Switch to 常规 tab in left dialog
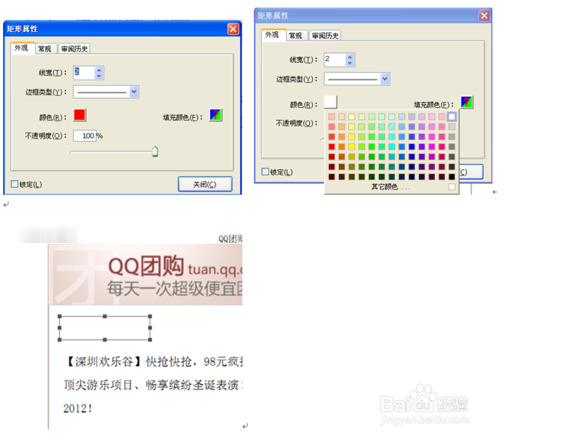 (45, 49)
